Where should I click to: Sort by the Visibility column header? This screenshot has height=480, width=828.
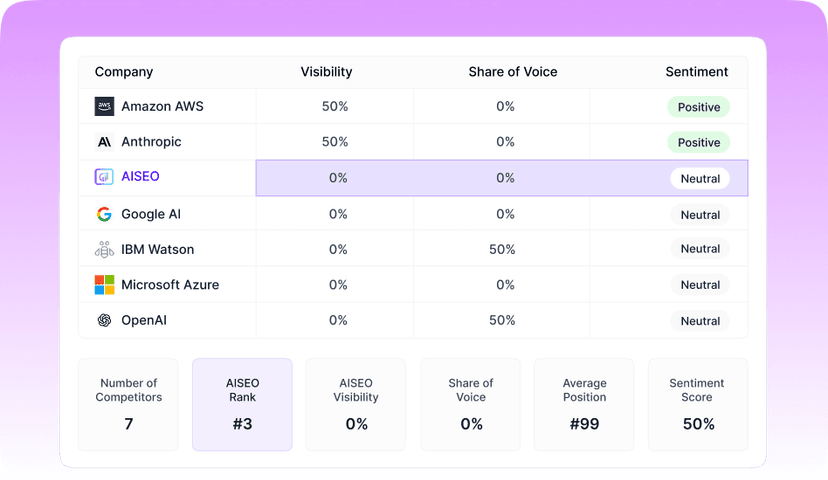(326, 72)
